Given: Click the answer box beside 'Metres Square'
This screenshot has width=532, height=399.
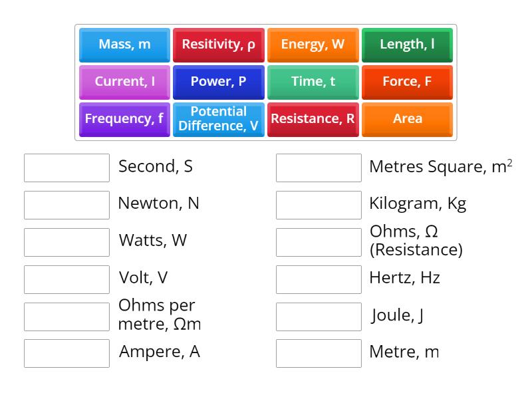Looking at the screenshot, I should pos(318,168).
